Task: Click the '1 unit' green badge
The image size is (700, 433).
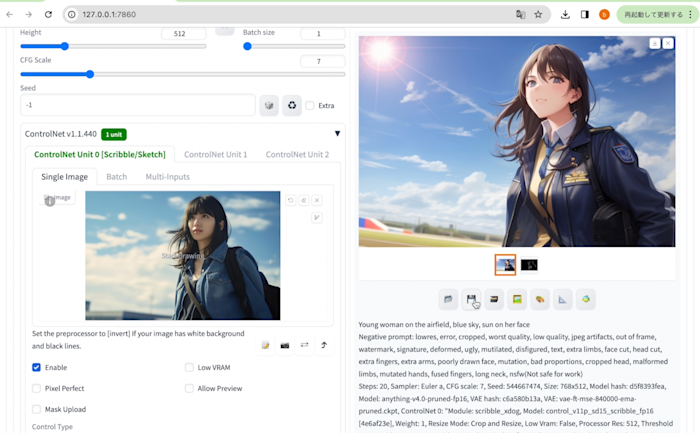Action: (114, 134)
